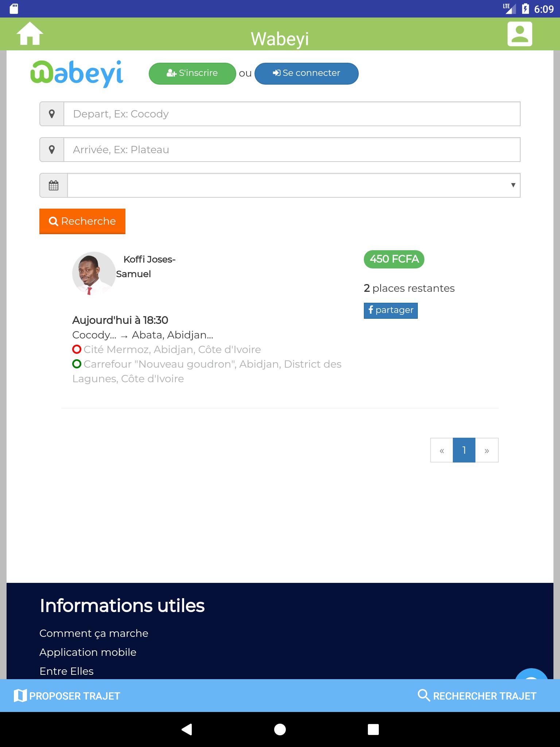Tap Android recent apps button
The width and height of the screenshot is (560, 747).
[x=373, y=729]
